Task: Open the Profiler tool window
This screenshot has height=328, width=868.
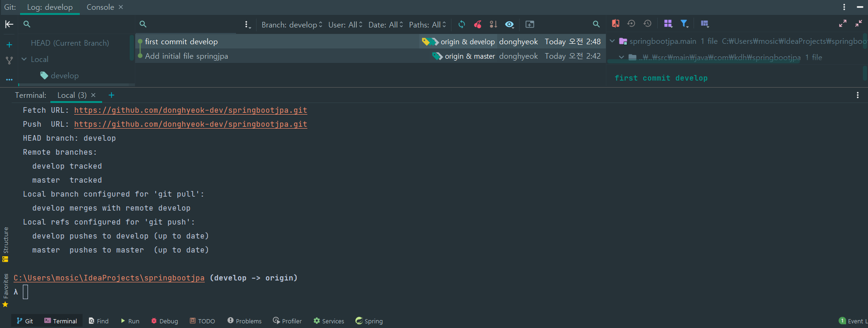Action: [x=287, y=321]
